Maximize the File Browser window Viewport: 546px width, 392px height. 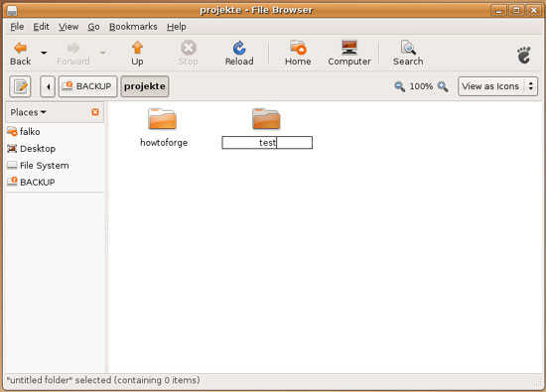pyautogui.click(x=516, y=11)
